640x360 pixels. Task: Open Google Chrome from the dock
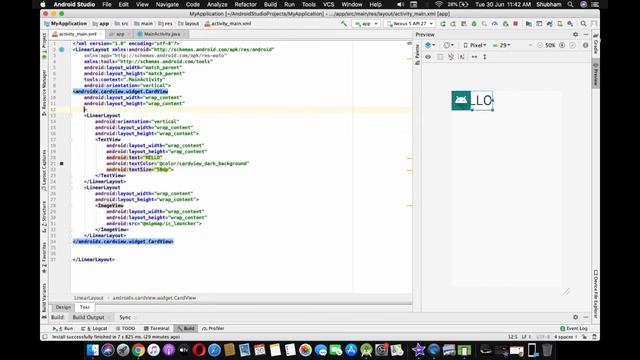(138, 350)
